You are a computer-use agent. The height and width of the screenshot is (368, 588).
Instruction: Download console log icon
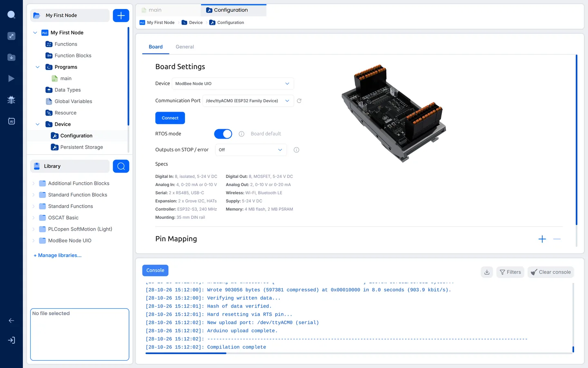point(487,272)
